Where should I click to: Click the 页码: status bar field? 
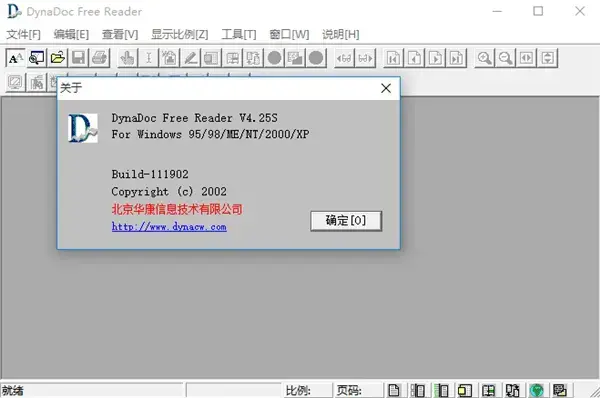[x=359, y=391]
